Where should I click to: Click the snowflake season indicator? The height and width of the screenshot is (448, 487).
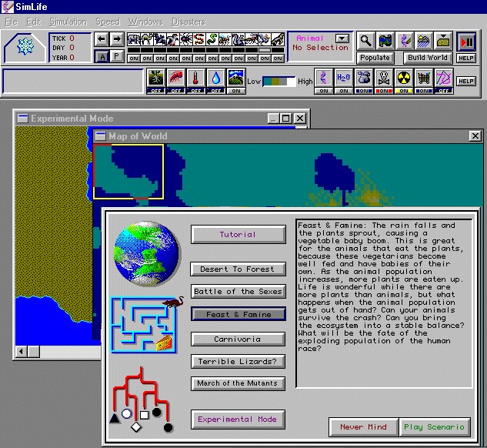coord(25,47)
